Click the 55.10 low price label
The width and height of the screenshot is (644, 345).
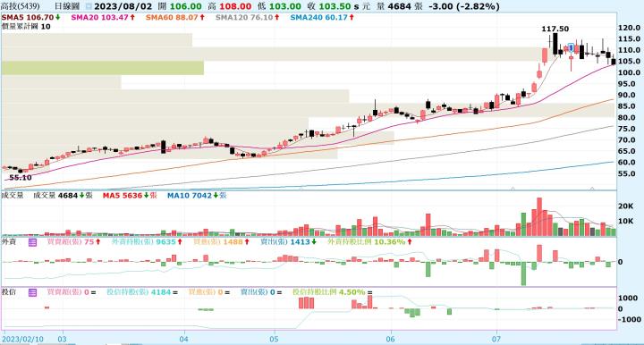point(20,178)
